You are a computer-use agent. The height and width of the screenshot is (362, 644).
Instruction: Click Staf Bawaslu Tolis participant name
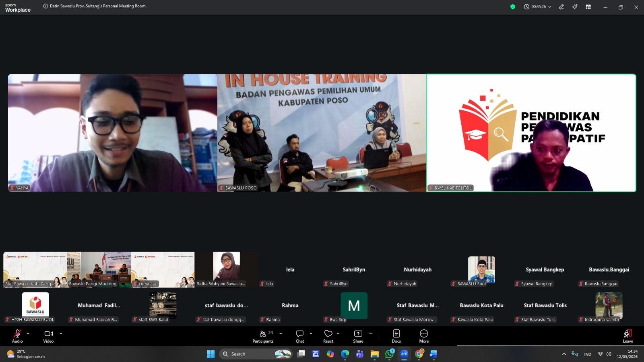coord(545,305)
